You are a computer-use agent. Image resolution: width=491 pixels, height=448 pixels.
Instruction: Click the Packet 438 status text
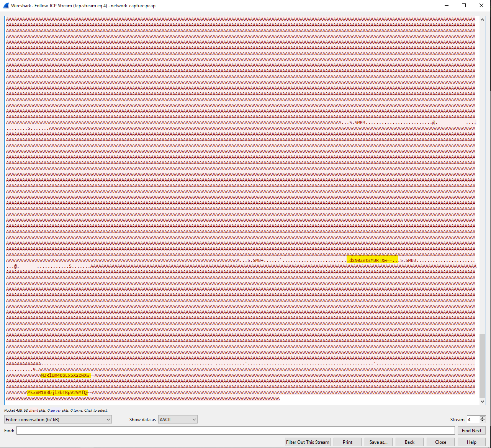(x=56, y=410)
